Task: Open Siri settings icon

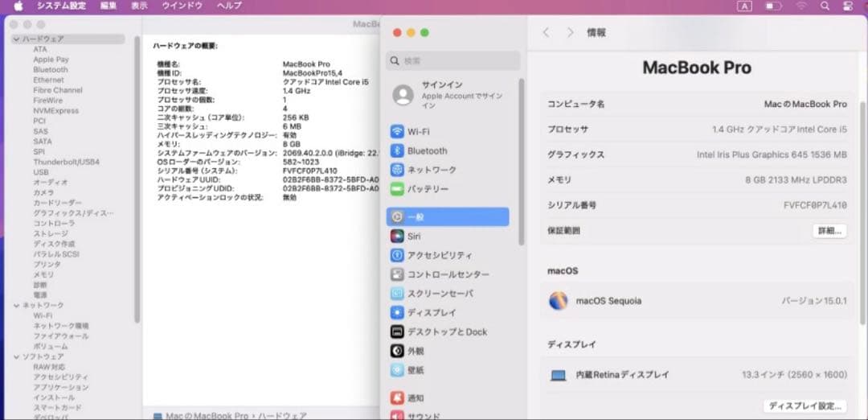Action: (x=397, y=237)
